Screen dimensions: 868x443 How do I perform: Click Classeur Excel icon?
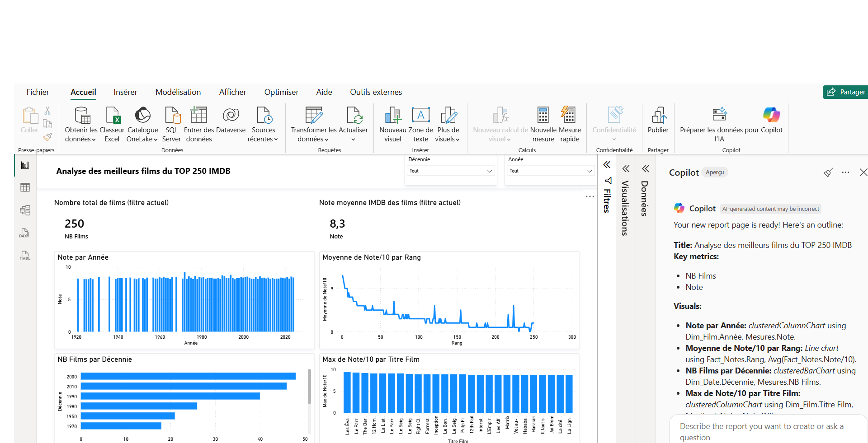click(113, 115)
